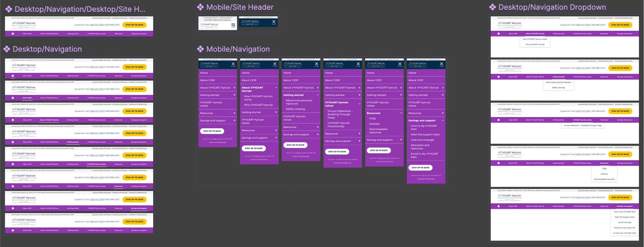644x247 pixels.
Task: Click the X close icon in Mobile/Site Header component
Action: 274,22
